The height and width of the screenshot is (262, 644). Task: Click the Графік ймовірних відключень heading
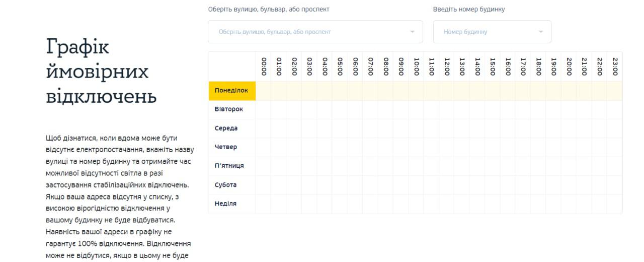[x=101, y=72]
